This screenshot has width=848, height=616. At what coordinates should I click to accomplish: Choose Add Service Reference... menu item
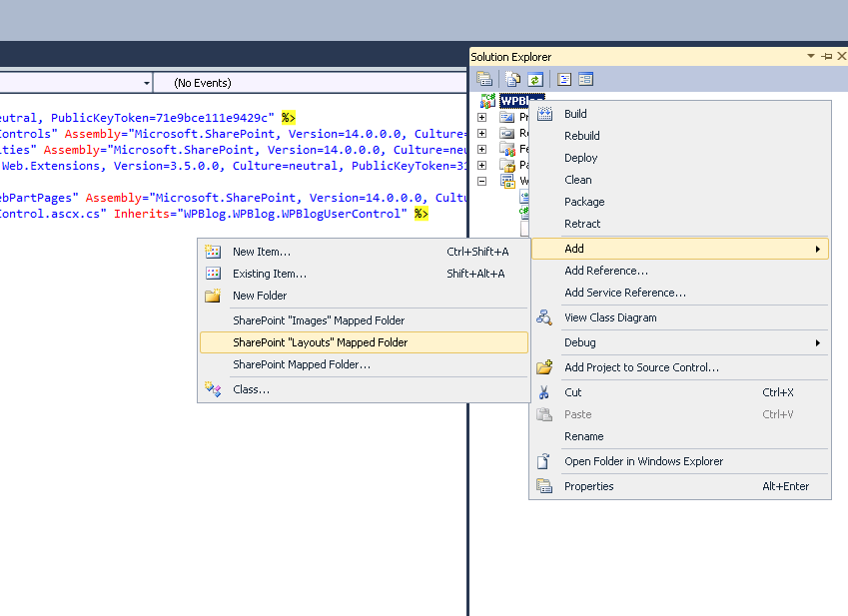click(x=680, y=293)
